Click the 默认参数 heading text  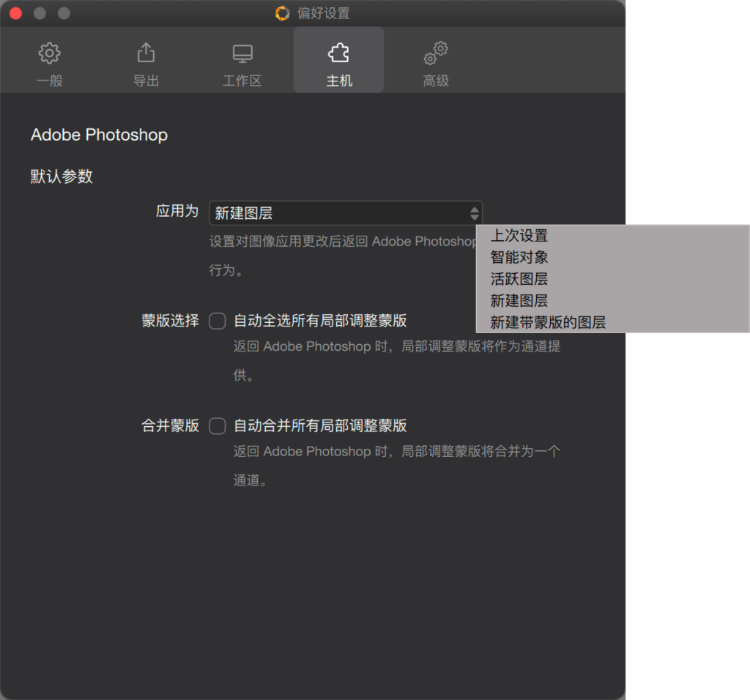tap(62, 176)
